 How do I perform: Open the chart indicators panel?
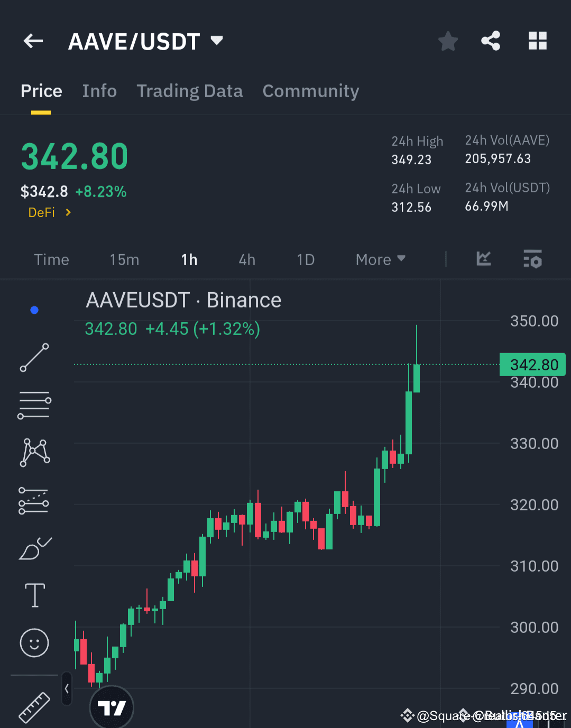pyautogui.click(x=483, y=259)
